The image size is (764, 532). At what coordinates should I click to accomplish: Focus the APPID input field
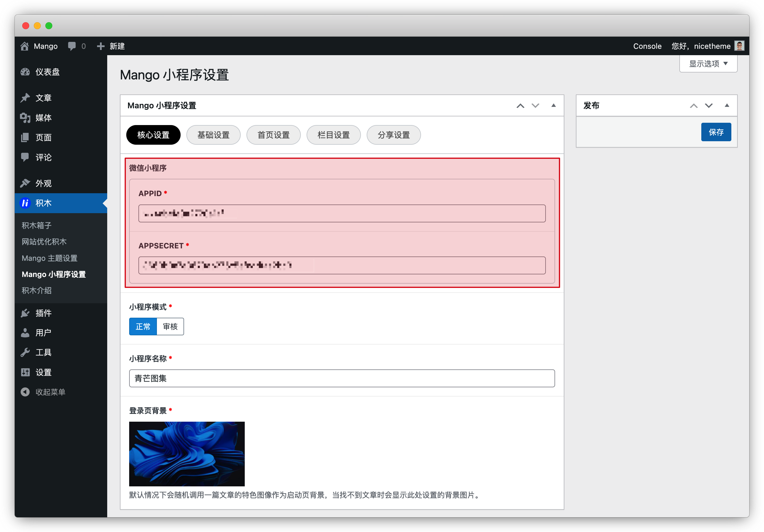coord(342,213)
